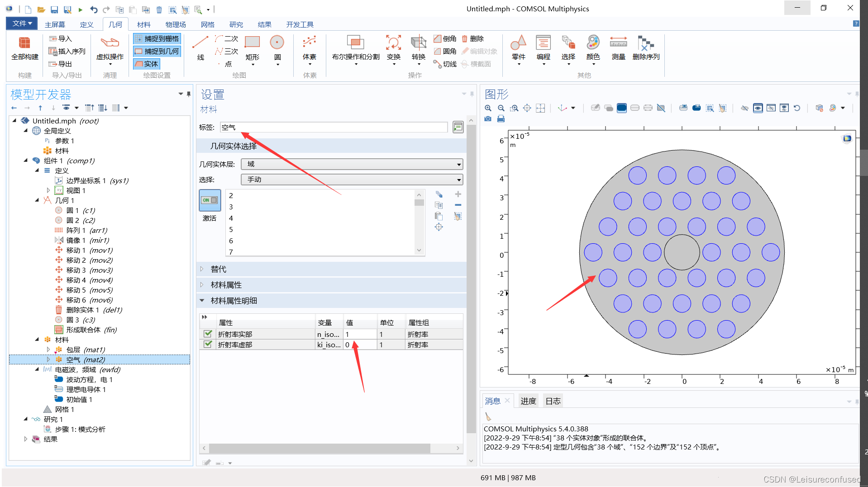
Task: Open the geometric entity level dropdown
Action: point(352,164)
